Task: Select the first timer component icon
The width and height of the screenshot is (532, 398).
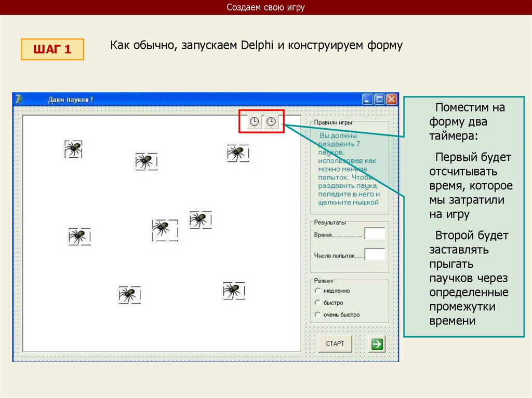Action: click(x=255, y=121)
